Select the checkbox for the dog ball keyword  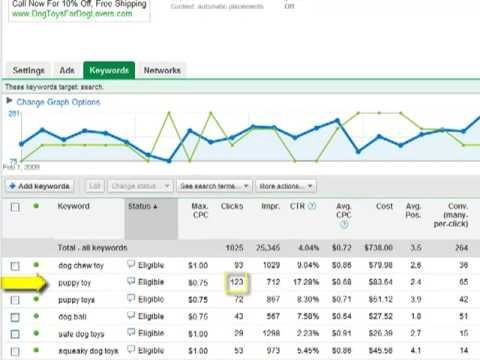(x=15, y=317)
